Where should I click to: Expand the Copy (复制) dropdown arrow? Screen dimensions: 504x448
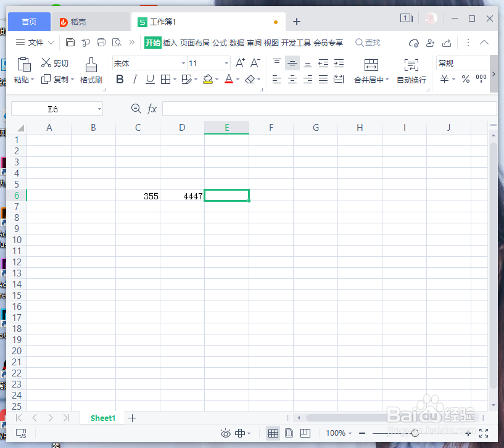click(x=72, y=80)
